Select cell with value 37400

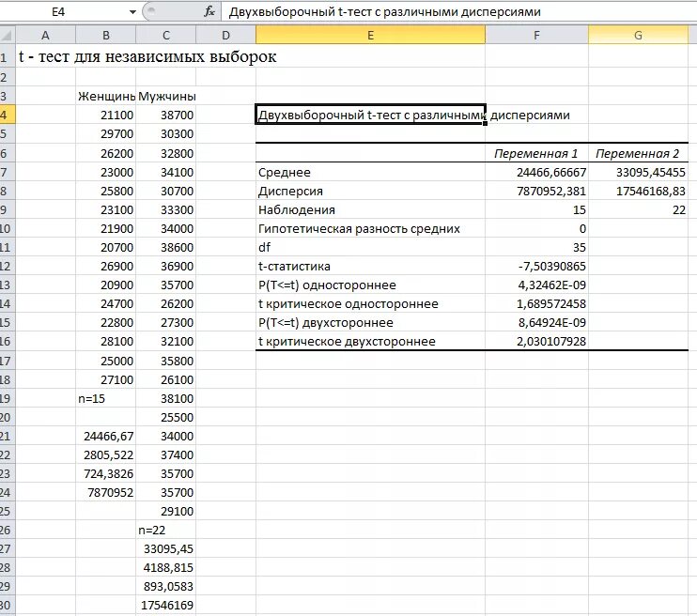tap(166, 454)
